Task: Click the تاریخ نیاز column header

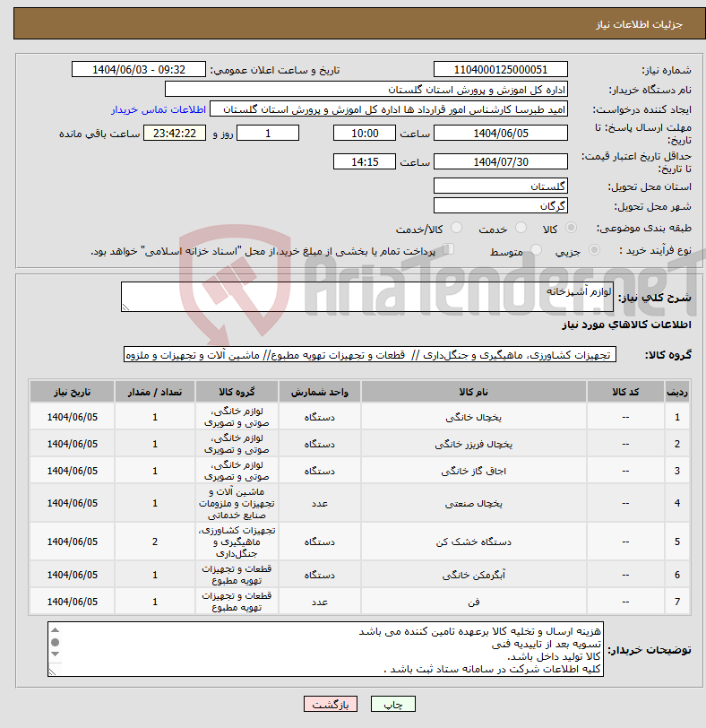Action: tap(72, 393)
